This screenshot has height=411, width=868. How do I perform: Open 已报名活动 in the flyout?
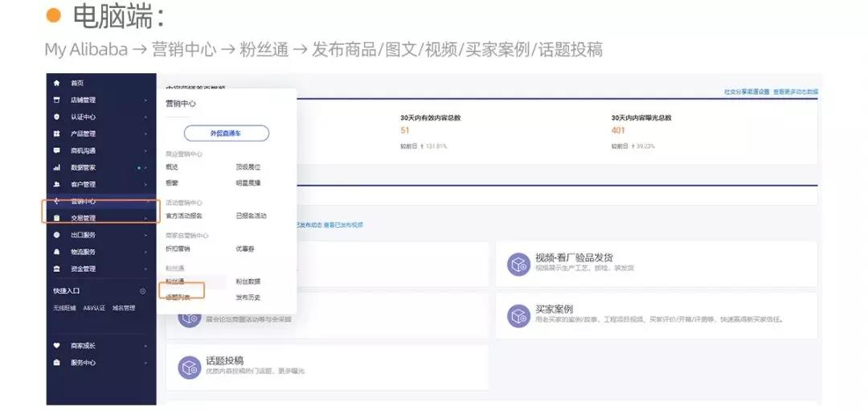(x=252, y=216)
